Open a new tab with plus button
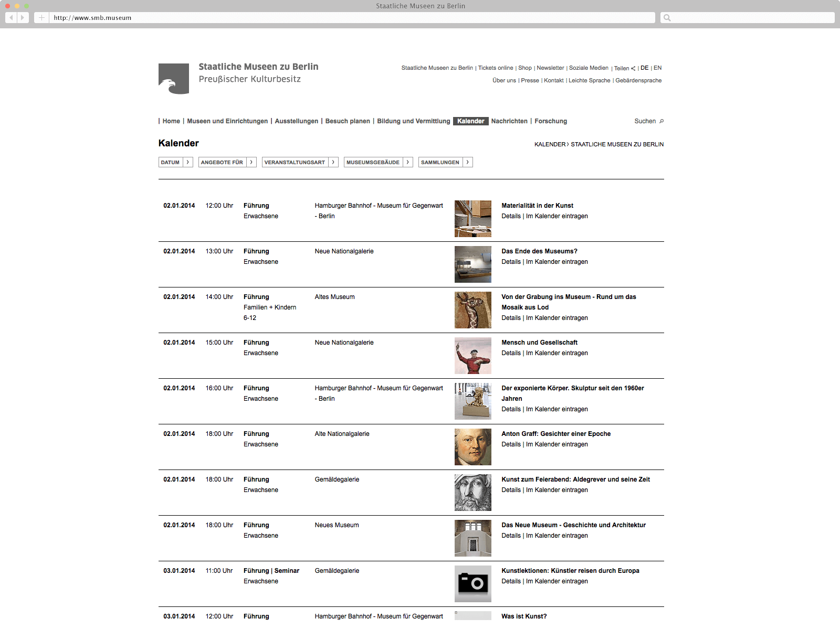Viewport: 840px width, 640px height. click(41, 17)
